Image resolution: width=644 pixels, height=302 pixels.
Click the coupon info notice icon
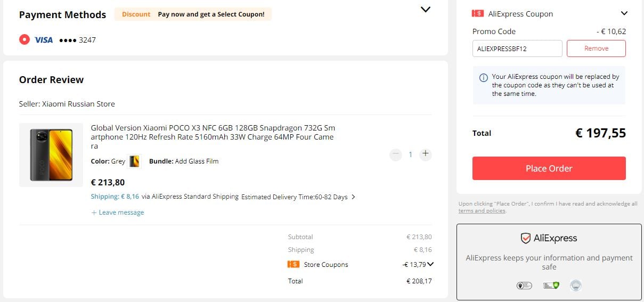(x=484, y=77)
